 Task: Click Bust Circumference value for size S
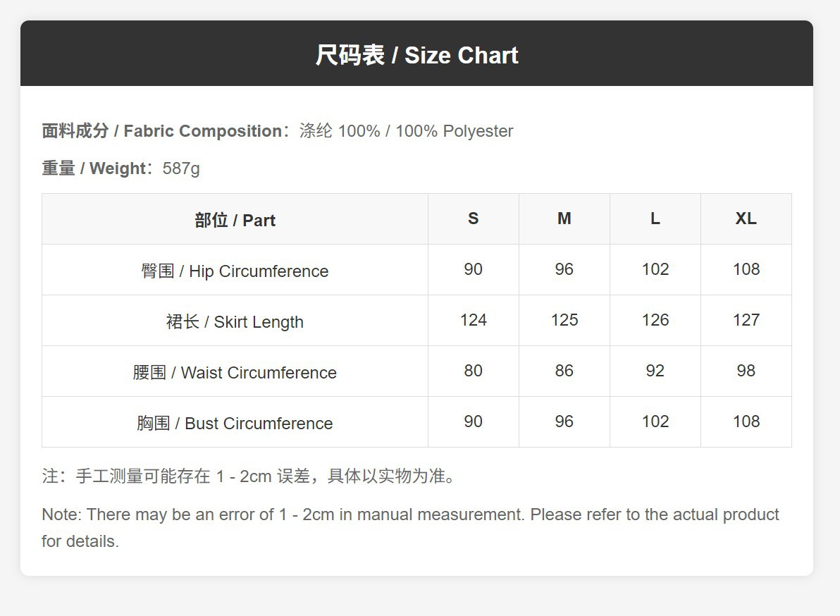pos(473,421)
